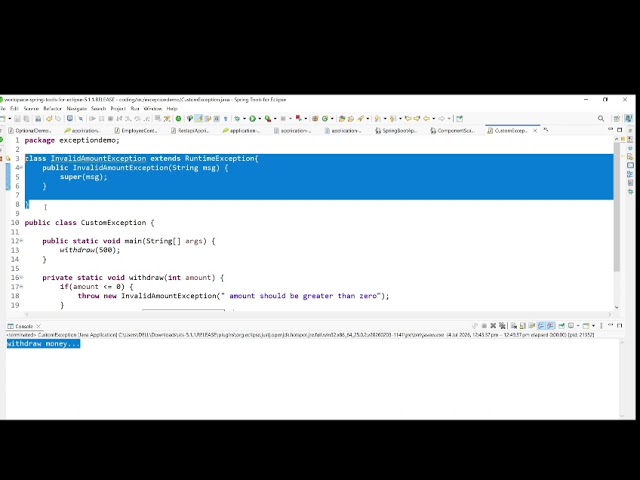Open the Source menu
Viewport: 640px width, 480px height.
click(x=31, y=109)
